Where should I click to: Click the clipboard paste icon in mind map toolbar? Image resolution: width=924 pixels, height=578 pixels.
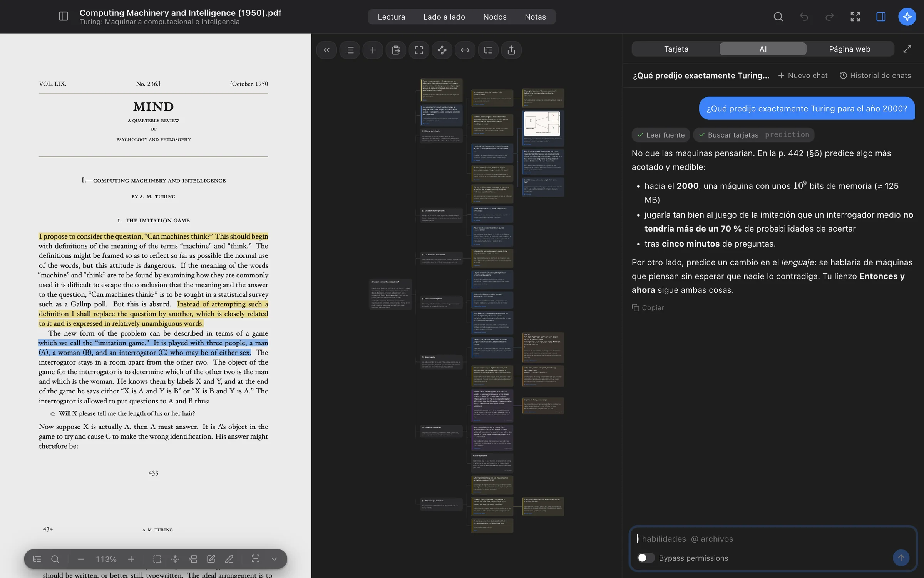tap(396, 50)
